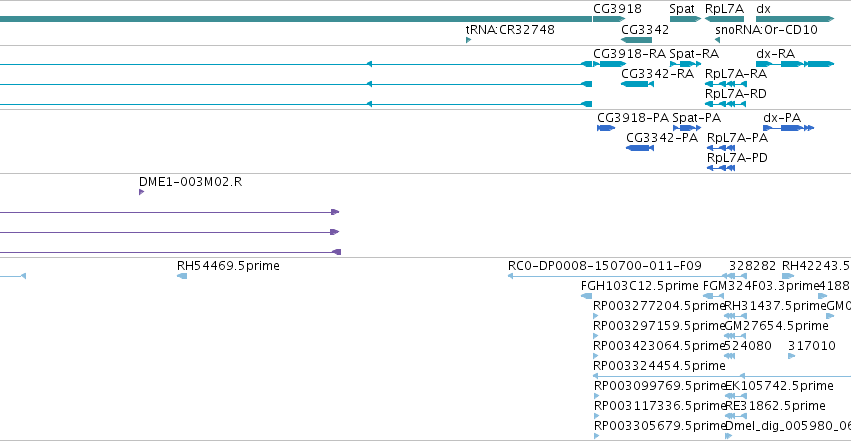Click the 'DME1-003M02.R' label text
This screenshot has width=851, height=441.
point(190,182)
